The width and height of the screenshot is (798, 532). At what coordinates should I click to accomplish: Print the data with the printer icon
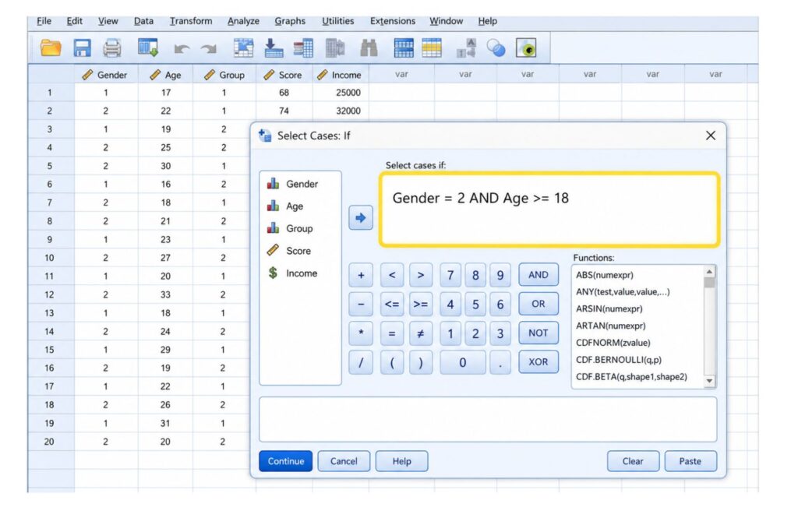tap(112, 48)
